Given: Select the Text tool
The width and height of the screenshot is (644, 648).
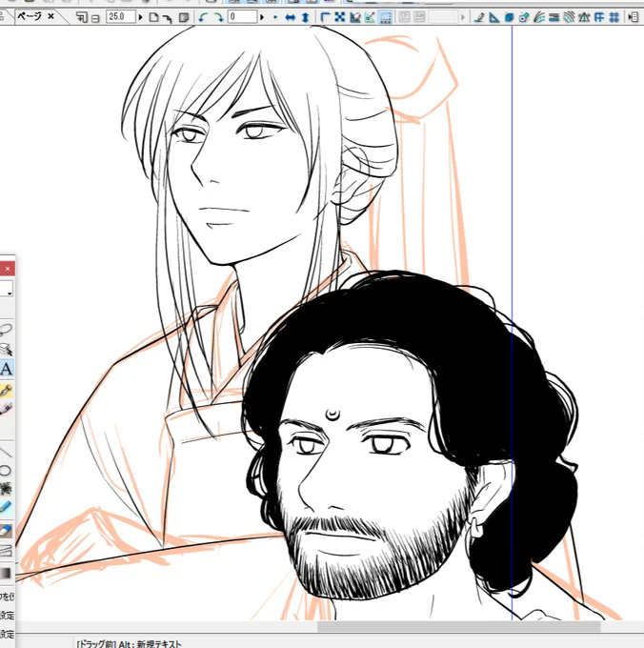Looking at the screenshot, I should pyautogui.click(x=7, y=369).
